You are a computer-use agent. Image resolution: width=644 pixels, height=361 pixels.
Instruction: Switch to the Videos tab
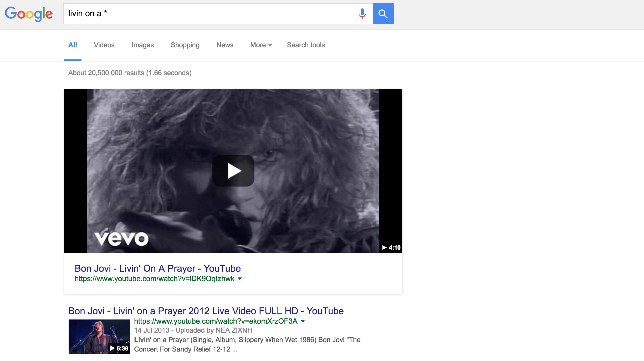[104, 45]
